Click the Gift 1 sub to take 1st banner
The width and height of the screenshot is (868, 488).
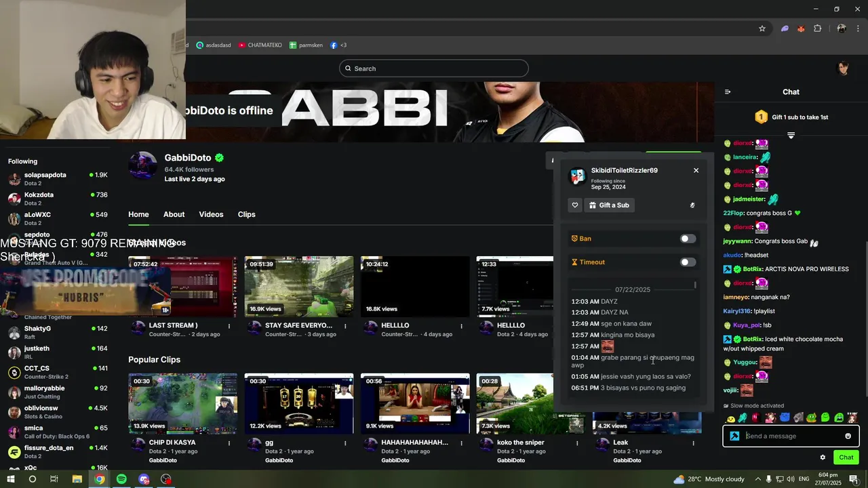[791, 117]
